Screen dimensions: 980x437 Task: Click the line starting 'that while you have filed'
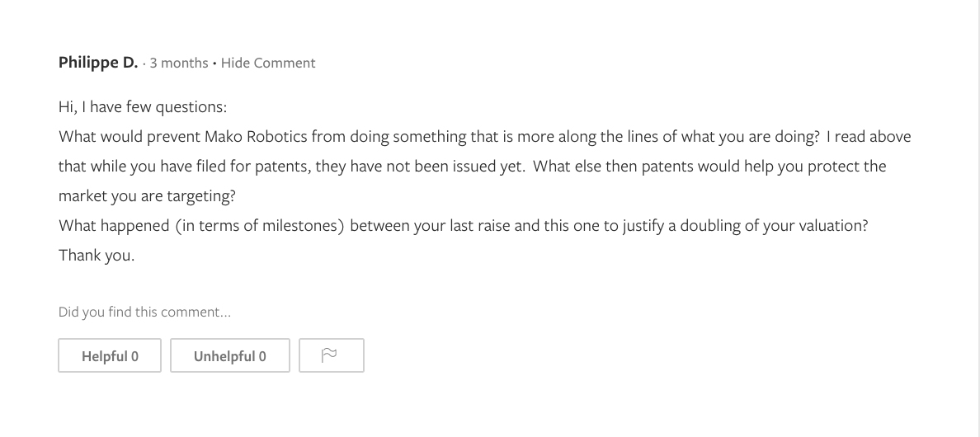472,167
